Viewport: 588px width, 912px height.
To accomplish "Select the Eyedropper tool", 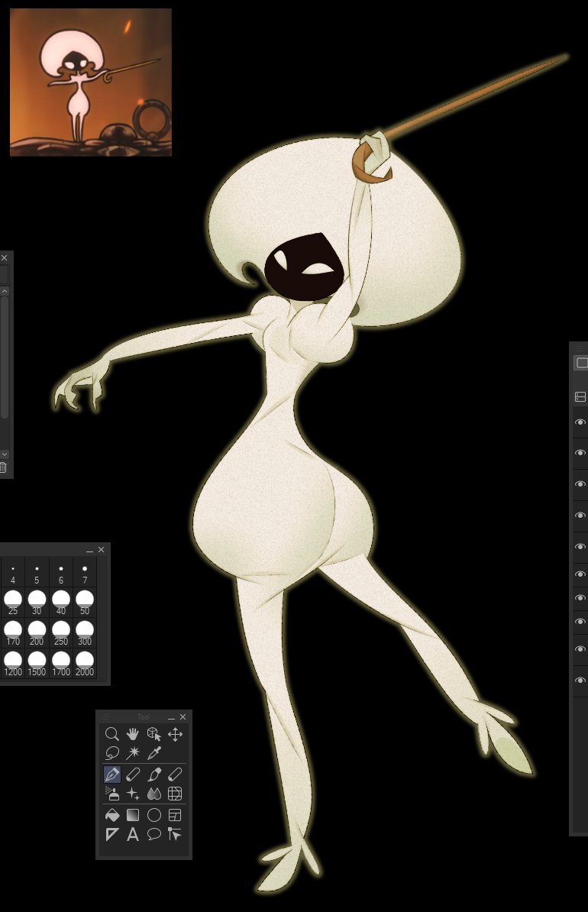I will pos(153,753).
